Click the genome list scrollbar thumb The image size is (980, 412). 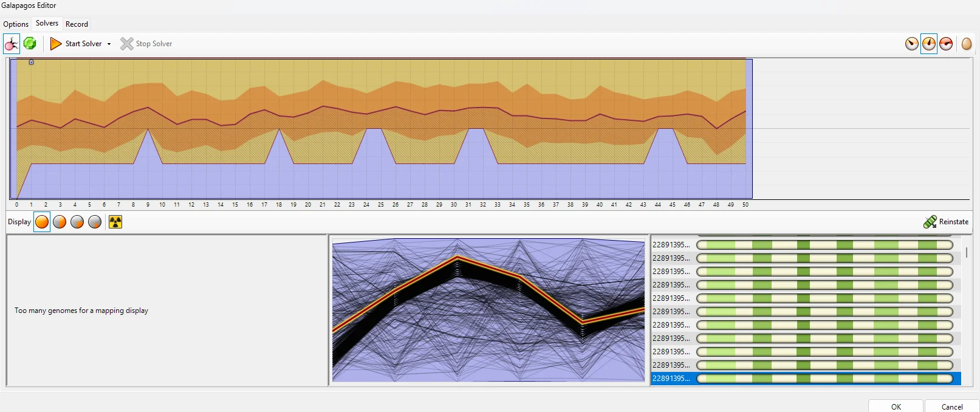tap(966, 252)
